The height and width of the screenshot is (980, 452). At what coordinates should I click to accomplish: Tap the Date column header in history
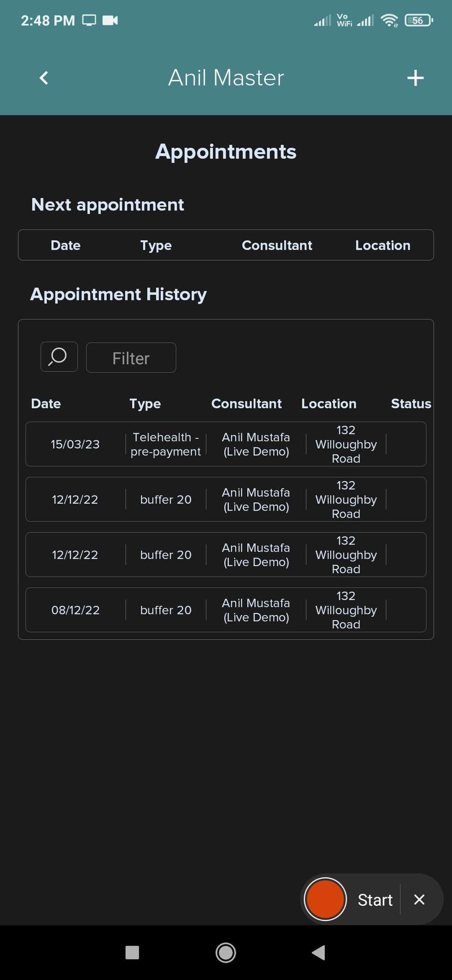46,404
